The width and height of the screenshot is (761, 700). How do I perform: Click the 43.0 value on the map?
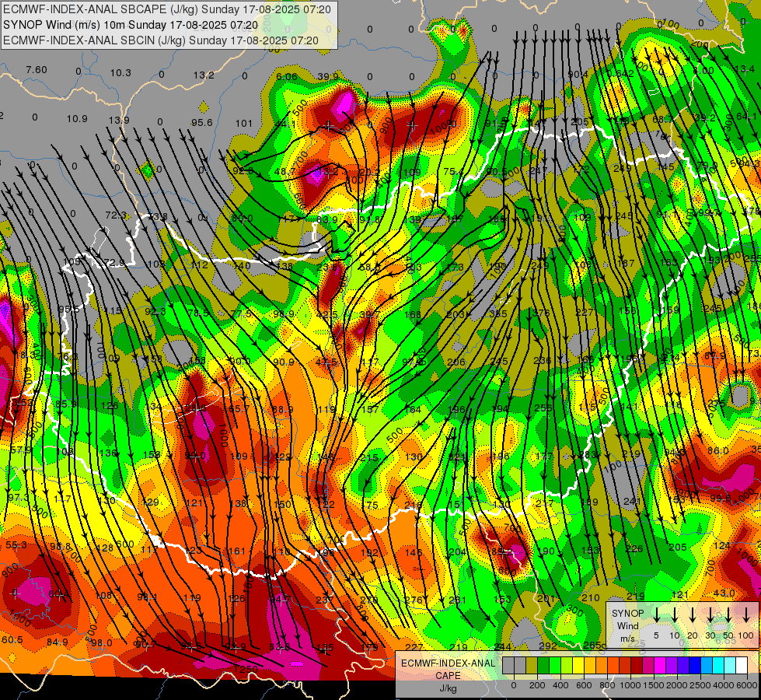pyautogui.click(x=724, y=593)
